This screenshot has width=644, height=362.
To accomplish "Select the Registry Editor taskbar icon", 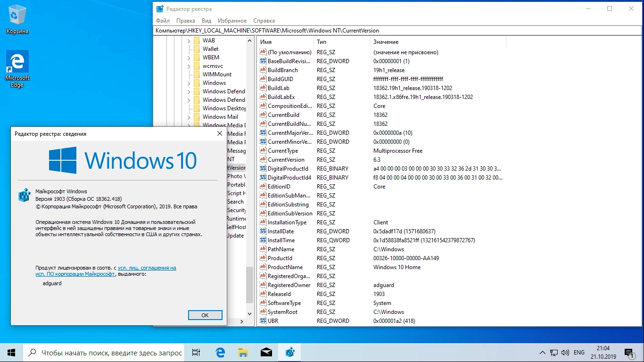I will pyautogui.click(x=289, y=353).
